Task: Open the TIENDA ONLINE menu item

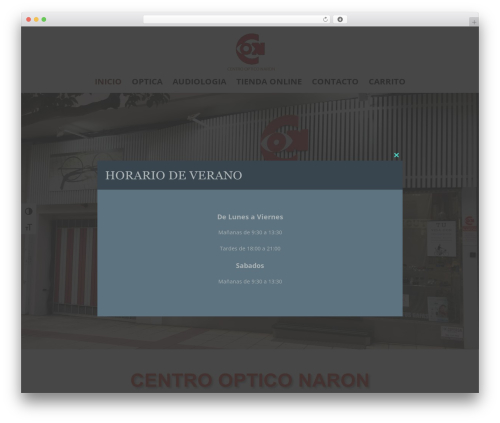Action: coord(269,81)
